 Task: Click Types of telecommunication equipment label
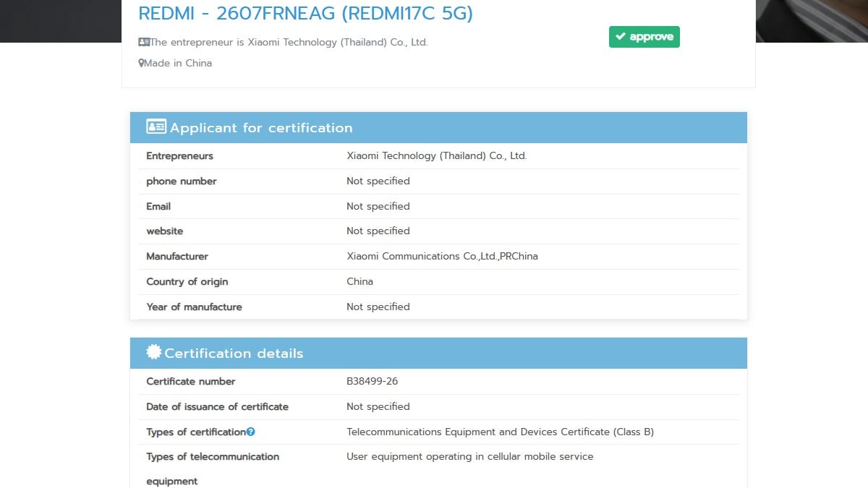213,468
